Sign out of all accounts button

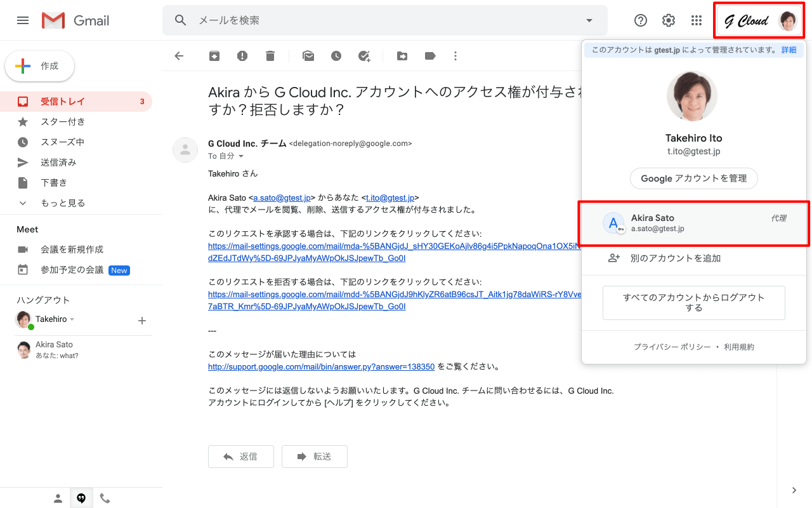click(694, 303)
